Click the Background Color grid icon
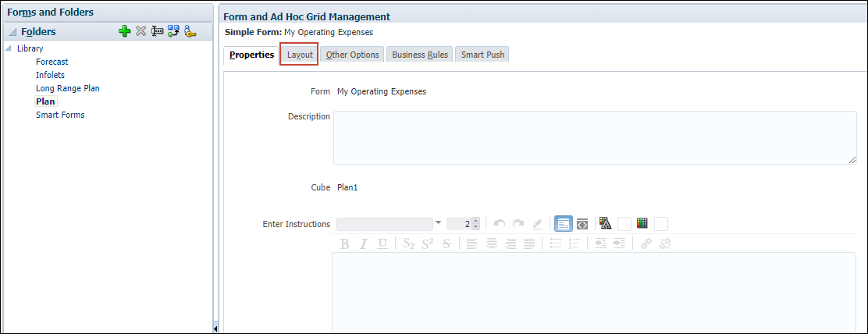Screen dimensions: 868x334 pos(642,223)
